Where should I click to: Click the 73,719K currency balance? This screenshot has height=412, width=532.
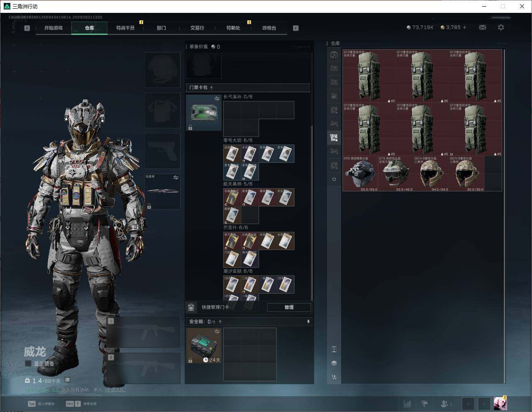[420, 27]
